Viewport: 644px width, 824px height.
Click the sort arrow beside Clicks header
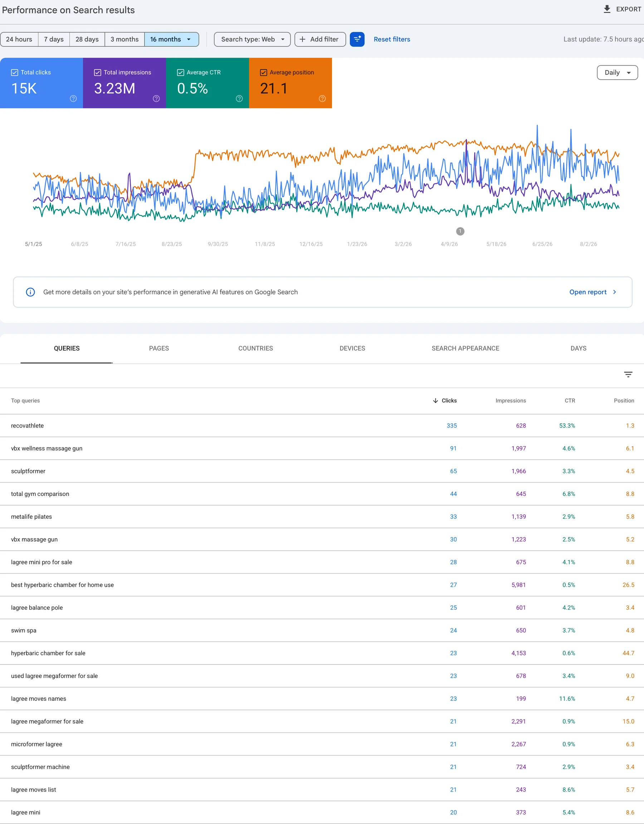tap(435, 401)
